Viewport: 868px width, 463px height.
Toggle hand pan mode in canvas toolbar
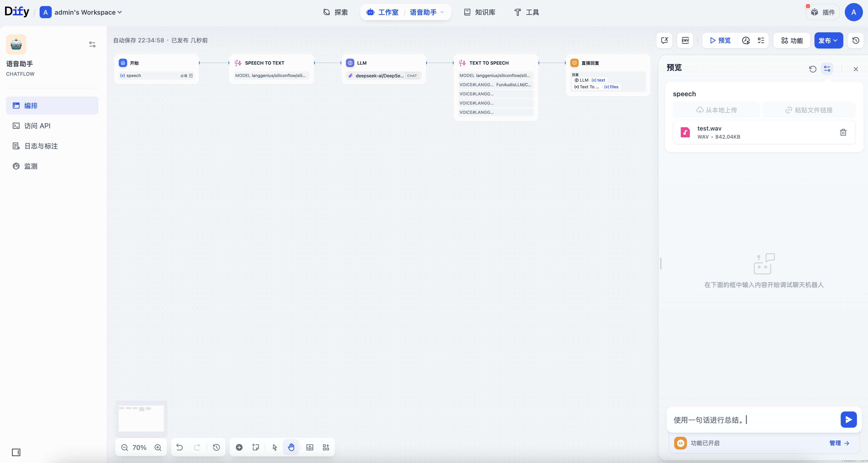pyautogui.click(x=291, y=448)
